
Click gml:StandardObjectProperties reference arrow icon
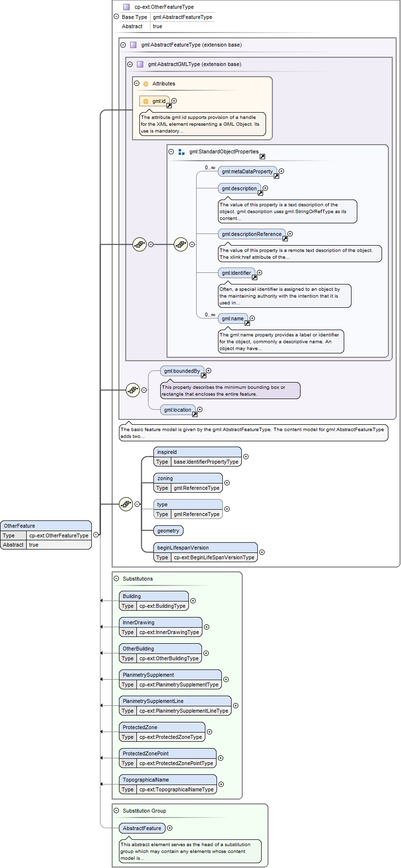[262, 157]
